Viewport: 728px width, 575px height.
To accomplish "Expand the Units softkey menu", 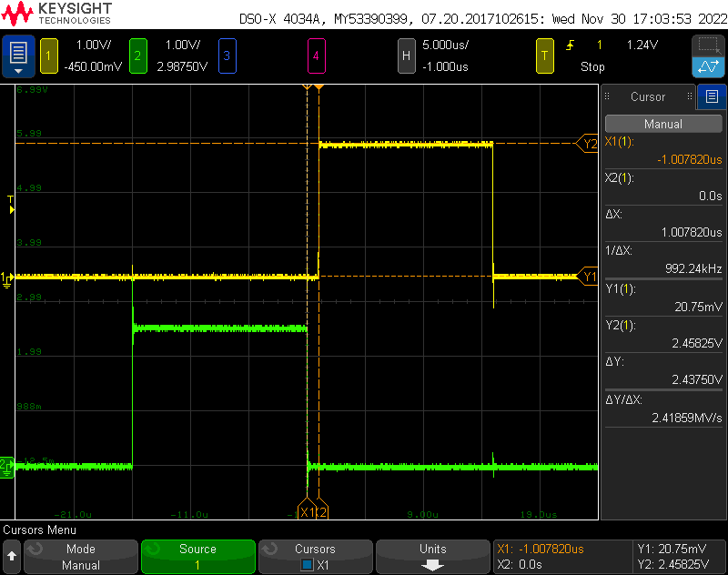I will coord(432,557).
